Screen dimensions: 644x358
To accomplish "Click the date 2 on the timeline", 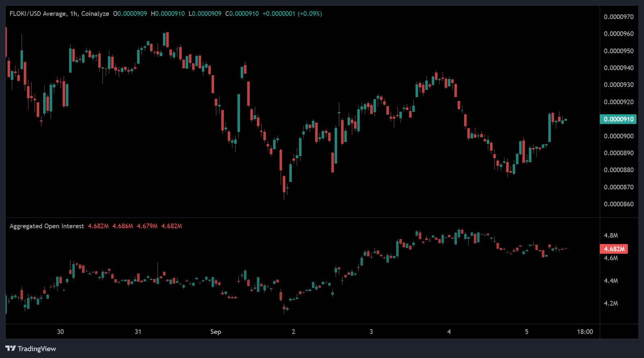I will [x=294, y=332].
